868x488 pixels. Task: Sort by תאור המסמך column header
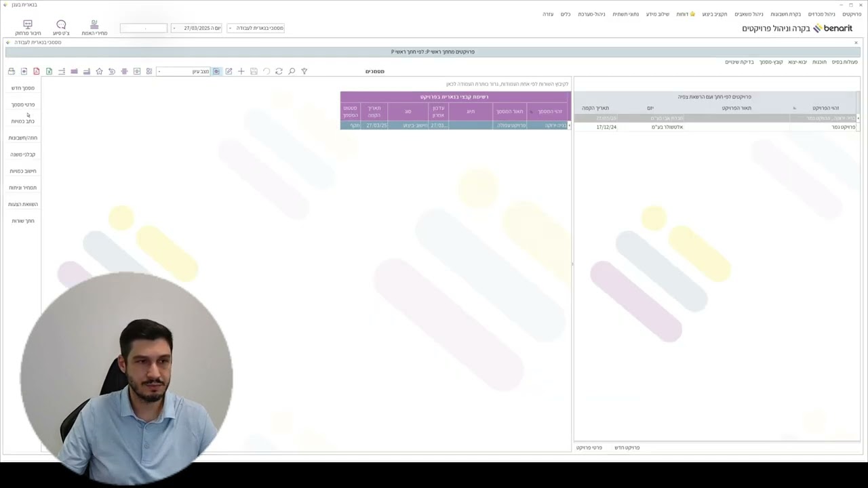click(510, 111)
